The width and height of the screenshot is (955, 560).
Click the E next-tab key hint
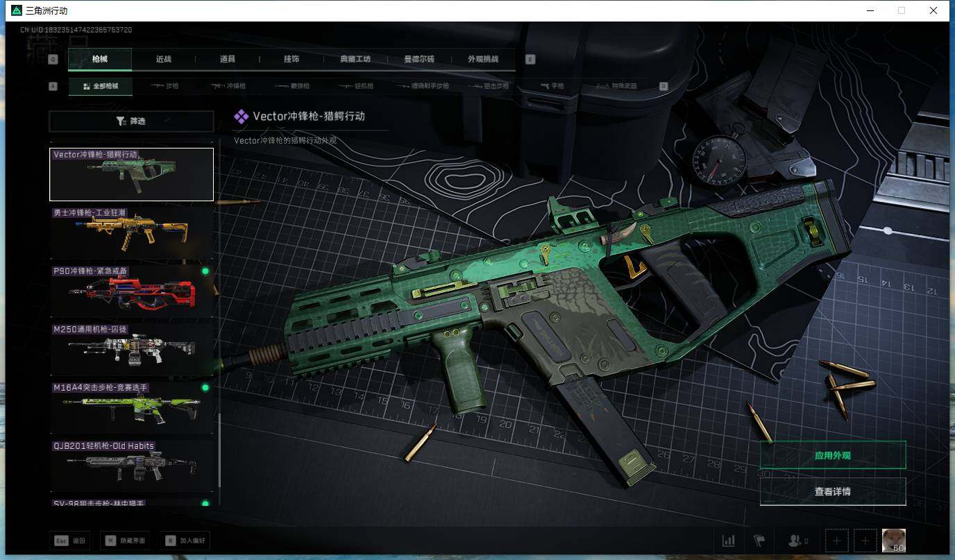pyautogui.click(x=530, y=60)
